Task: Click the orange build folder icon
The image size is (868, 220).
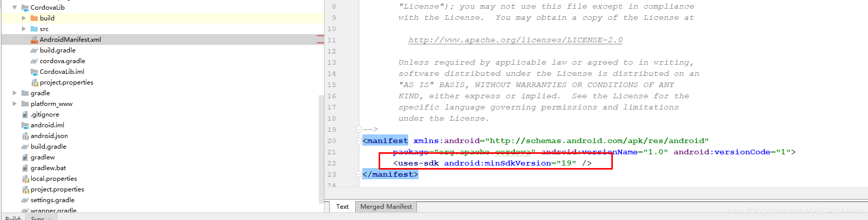Action: [x=34, y=18]
